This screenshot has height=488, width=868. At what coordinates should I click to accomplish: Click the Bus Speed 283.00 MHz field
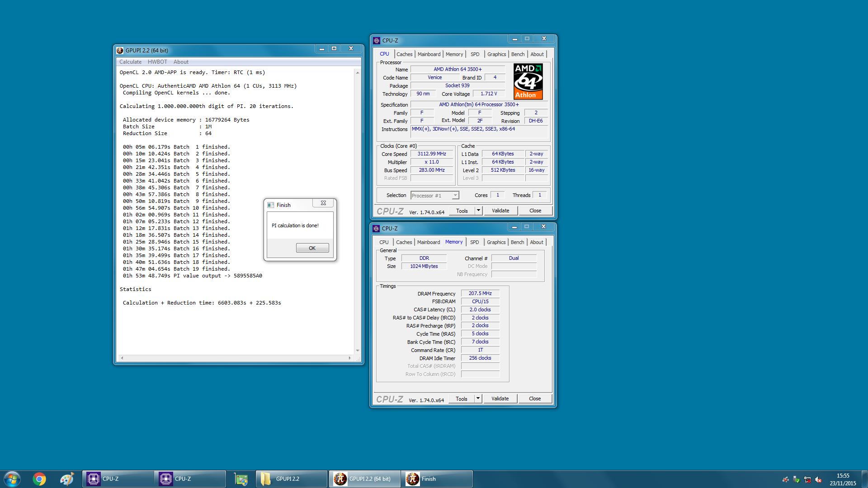click(x=432, y=170)
